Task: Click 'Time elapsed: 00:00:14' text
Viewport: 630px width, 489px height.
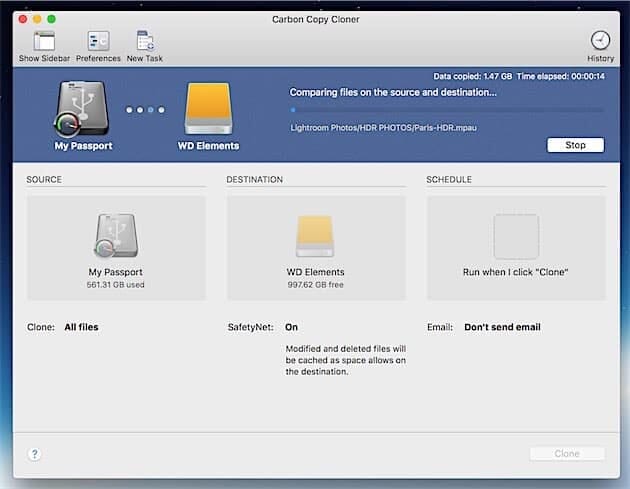Action: point(560,76)
